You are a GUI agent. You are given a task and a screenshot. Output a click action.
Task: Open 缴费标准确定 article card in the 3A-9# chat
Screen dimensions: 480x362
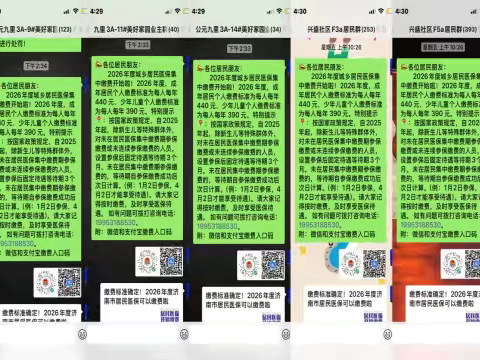tap(40, 313)
